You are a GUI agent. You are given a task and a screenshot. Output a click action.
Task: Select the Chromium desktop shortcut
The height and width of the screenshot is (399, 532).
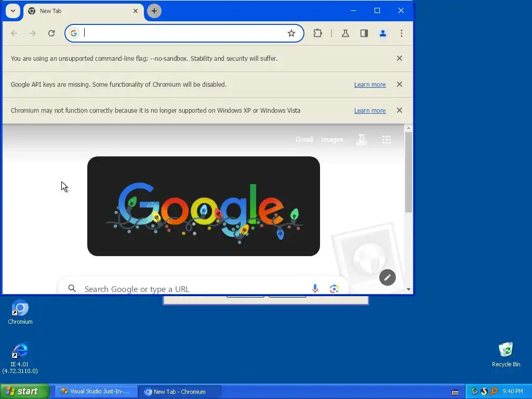[20, 312]
